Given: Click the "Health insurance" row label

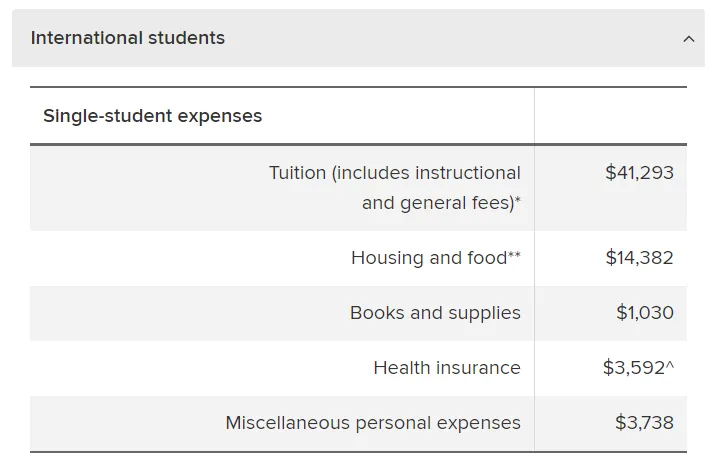Looking at the screenshot, I should [447, 368].
